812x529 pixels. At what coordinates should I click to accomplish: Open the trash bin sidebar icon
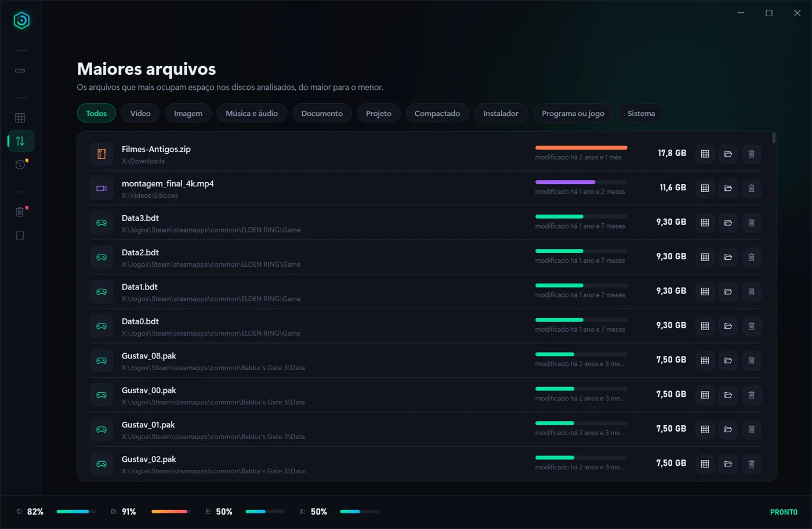coord(20,212)
